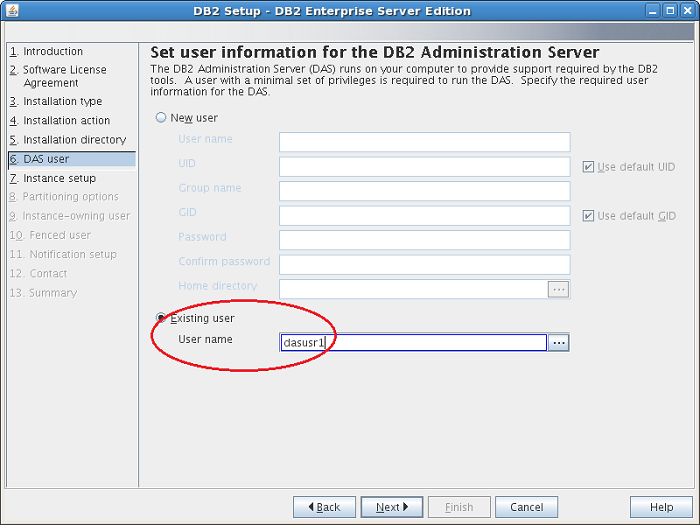Toggle the Use default UID checkbox

click(588, 167)
